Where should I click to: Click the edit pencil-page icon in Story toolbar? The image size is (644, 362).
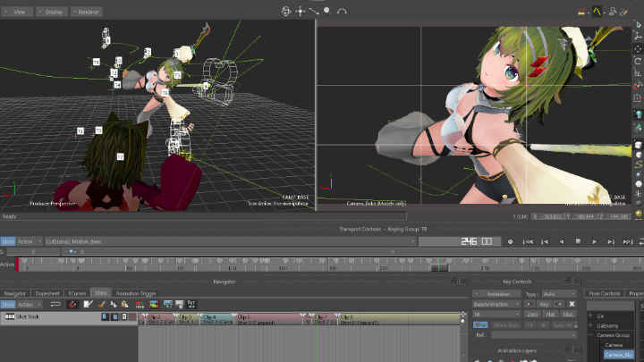[x=88, y=304]
